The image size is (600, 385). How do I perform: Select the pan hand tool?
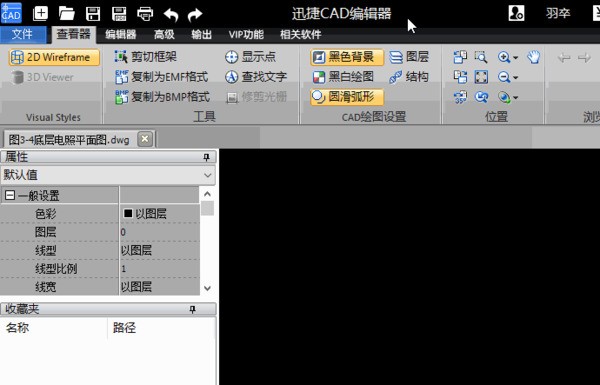(533, 57)
